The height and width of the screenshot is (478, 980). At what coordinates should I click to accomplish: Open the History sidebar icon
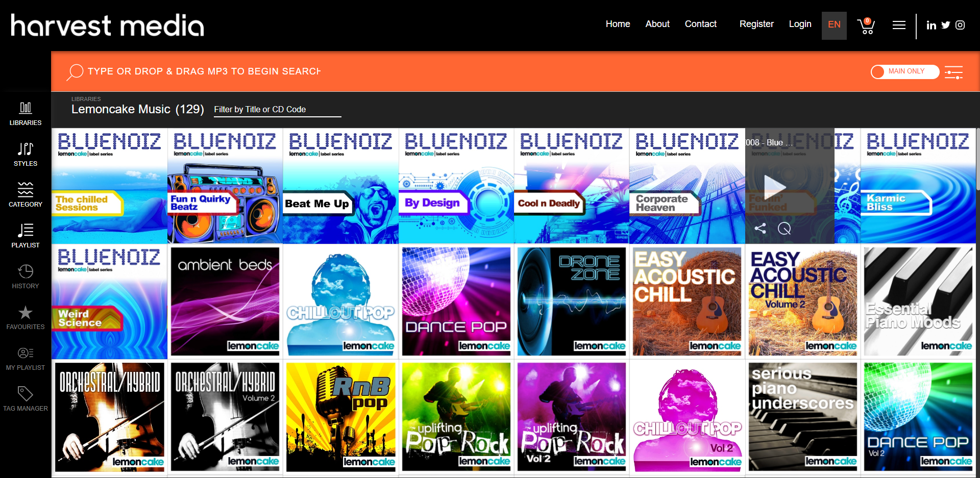point(26,271)
